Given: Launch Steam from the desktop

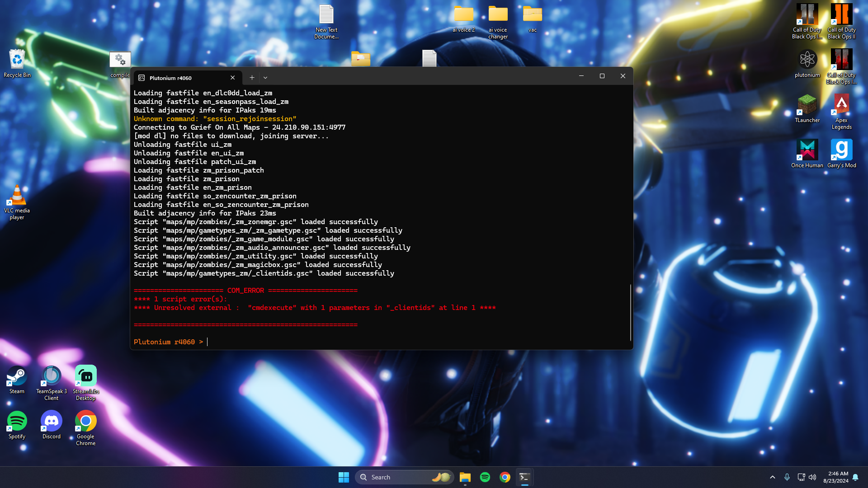Looking at the screenshot, I should pyautogui.click(x=17, y=380).
